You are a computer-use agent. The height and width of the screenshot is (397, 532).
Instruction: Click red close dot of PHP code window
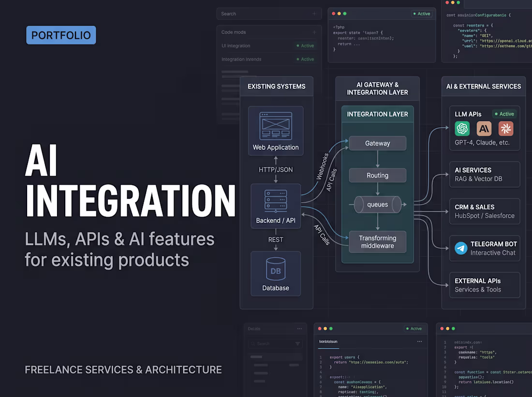[x=334, y=14]
